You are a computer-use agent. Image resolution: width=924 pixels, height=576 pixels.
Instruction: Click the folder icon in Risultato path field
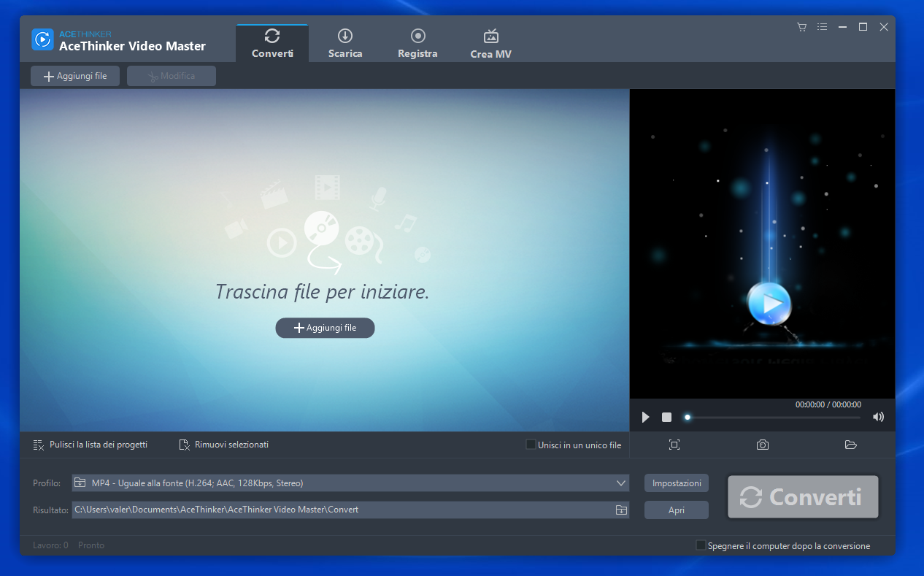pos(621,510)
